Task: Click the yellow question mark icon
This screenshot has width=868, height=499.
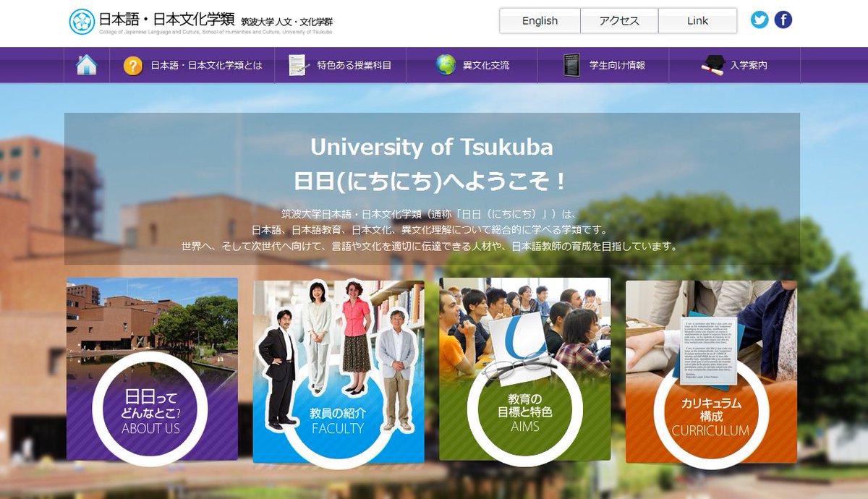Action: click(x=132, y=65)
